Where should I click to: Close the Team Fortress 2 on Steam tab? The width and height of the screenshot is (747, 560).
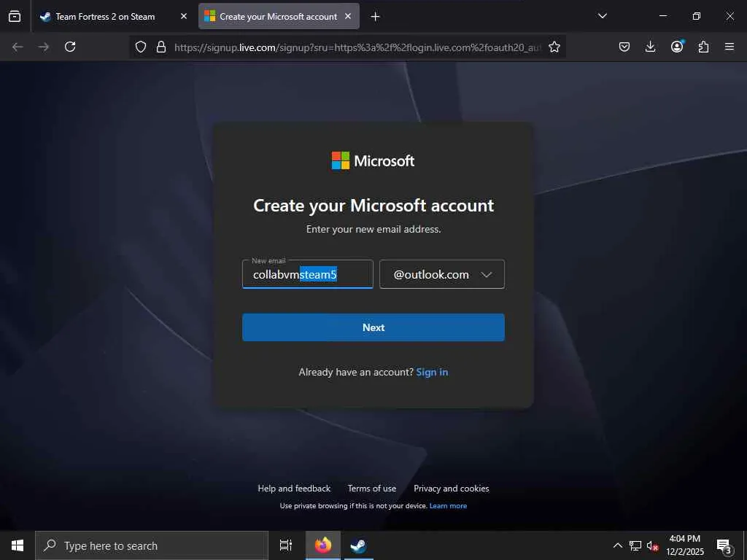[x=184, y=16]
